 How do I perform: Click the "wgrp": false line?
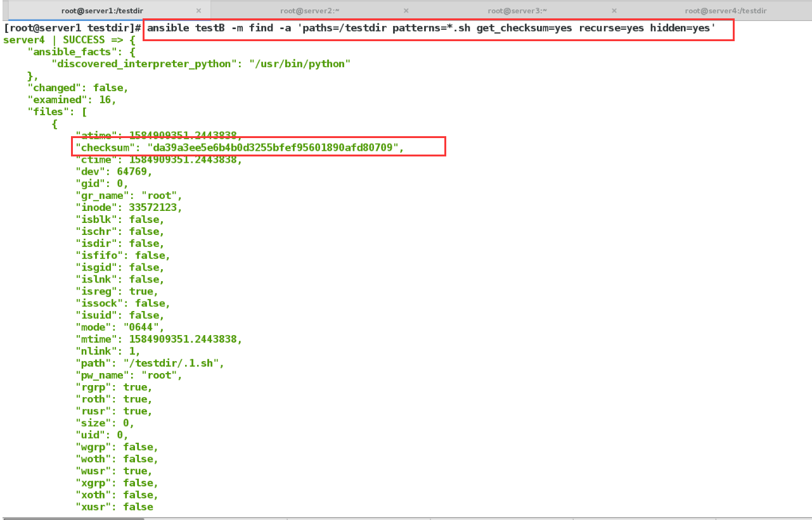117,447
